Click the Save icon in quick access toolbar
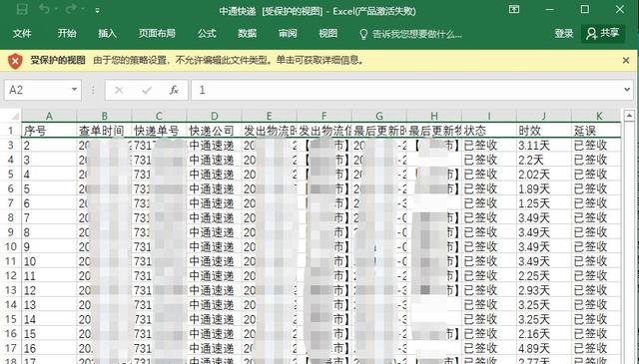 point(22,9)
